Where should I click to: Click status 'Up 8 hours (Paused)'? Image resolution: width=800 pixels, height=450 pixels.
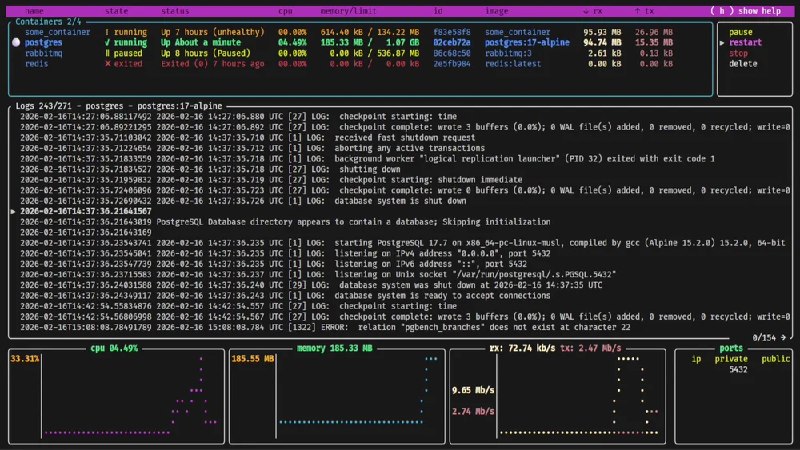coord(206,53)
